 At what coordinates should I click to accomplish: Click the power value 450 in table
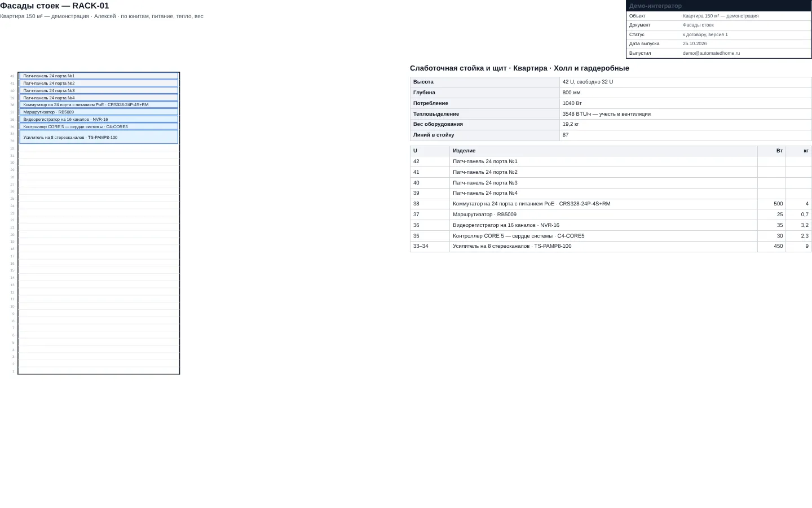point(778,246)
